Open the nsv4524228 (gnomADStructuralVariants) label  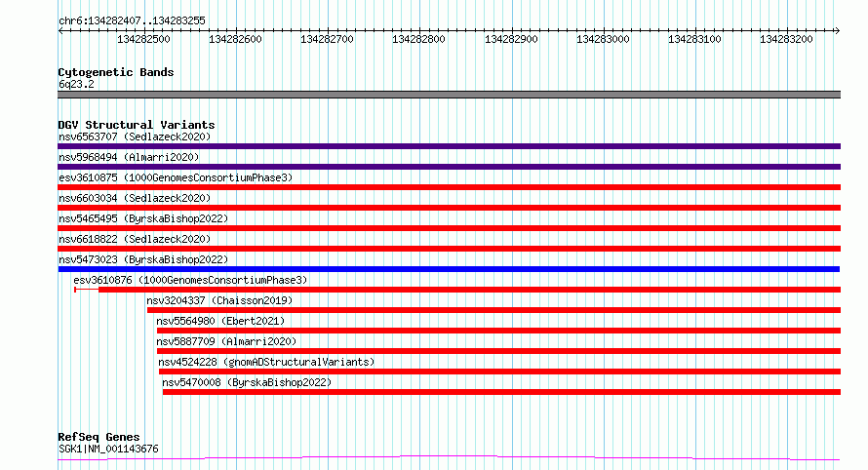266,362
